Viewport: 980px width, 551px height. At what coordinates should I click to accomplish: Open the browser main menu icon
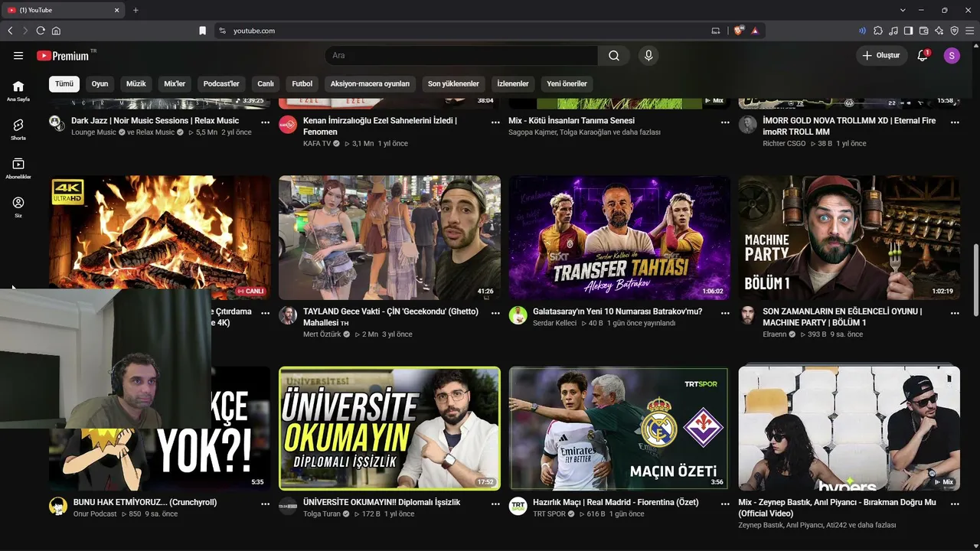click(970, 31)
